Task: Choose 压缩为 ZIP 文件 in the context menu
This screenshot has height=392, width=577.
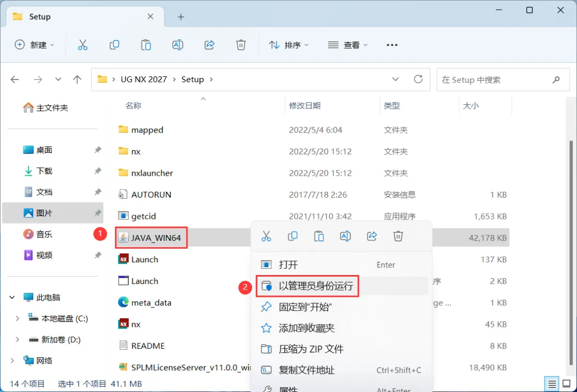Action: tap(341, 349)
